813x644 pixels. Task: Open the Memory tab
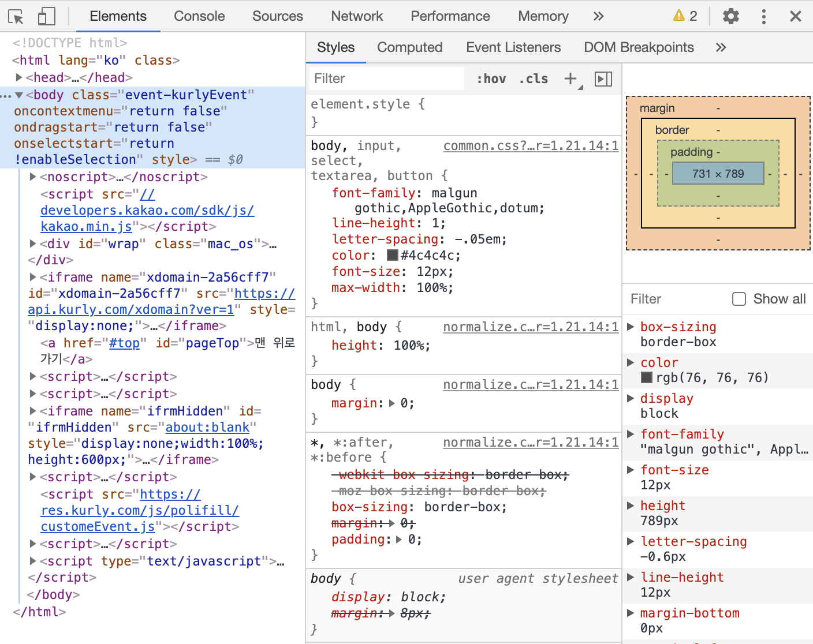click(543, 16)
